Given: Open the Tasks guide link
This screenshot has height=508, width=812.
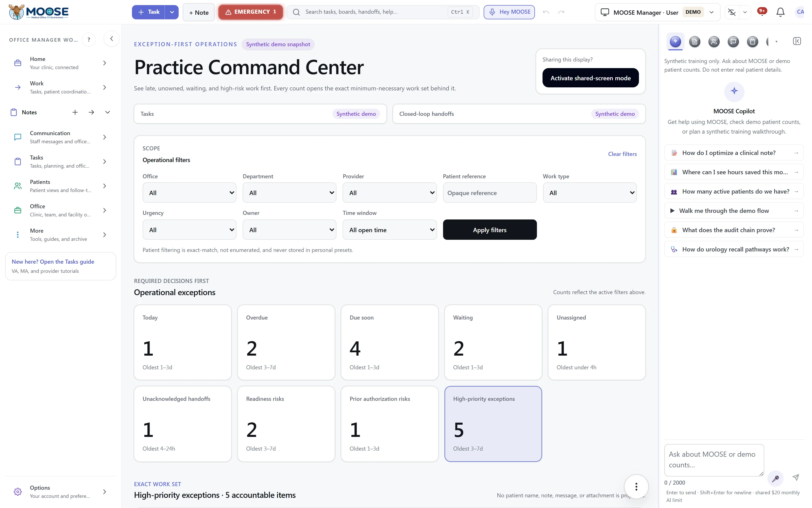Looking at the screenshot, I should pos(53,262).
